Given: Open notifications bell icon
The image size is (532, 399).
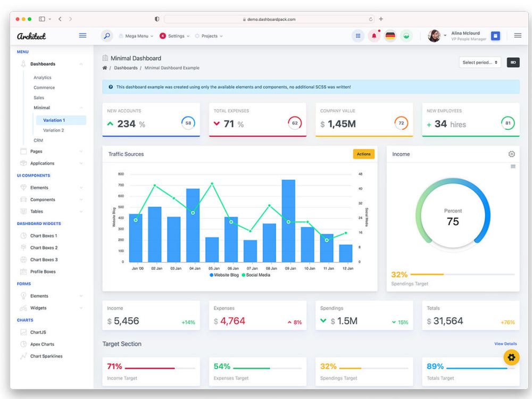Looking at the screenshot, I should [374, 36].
